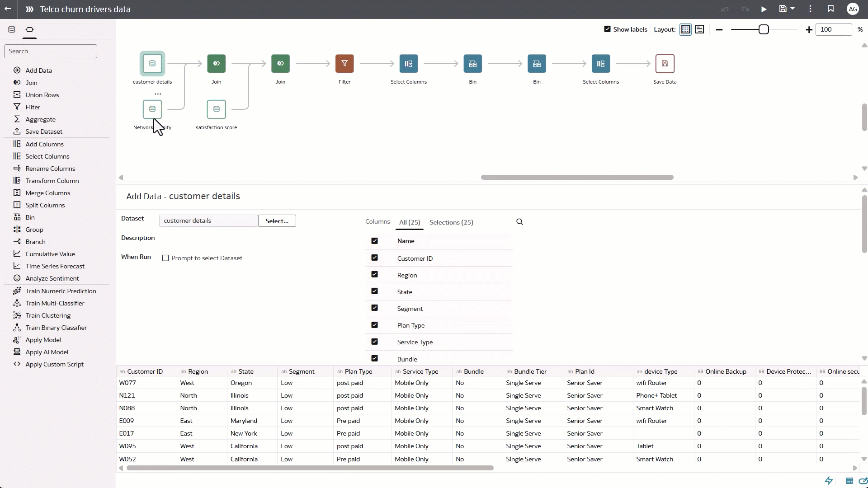
Task: Open the three-dot overflow menu in the header
Action: (810, 9)
